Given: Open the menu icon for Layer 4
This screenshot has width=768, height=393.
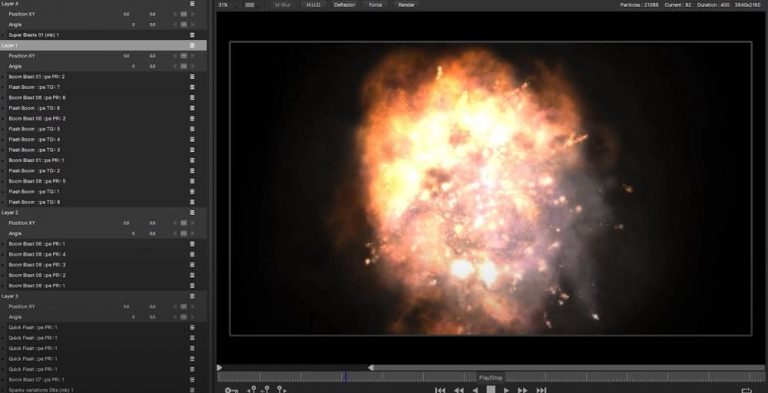Looking at the screenshot, I should click(192, 3).
